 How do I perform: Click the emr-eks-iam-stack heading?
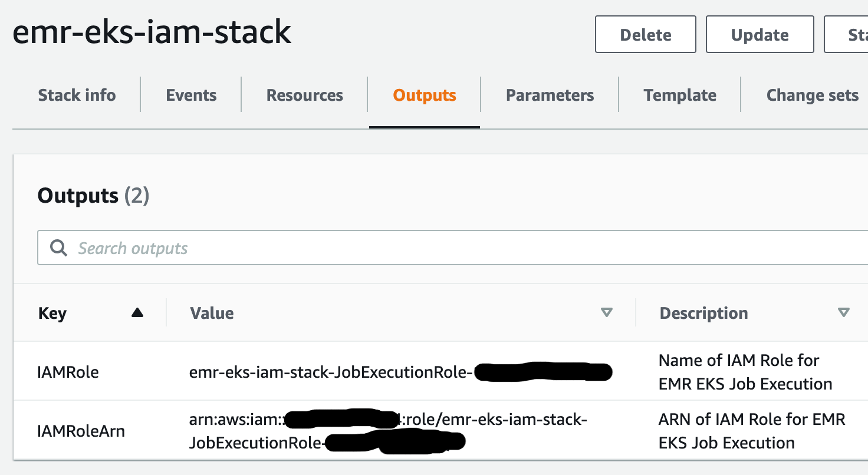[152, 32]
